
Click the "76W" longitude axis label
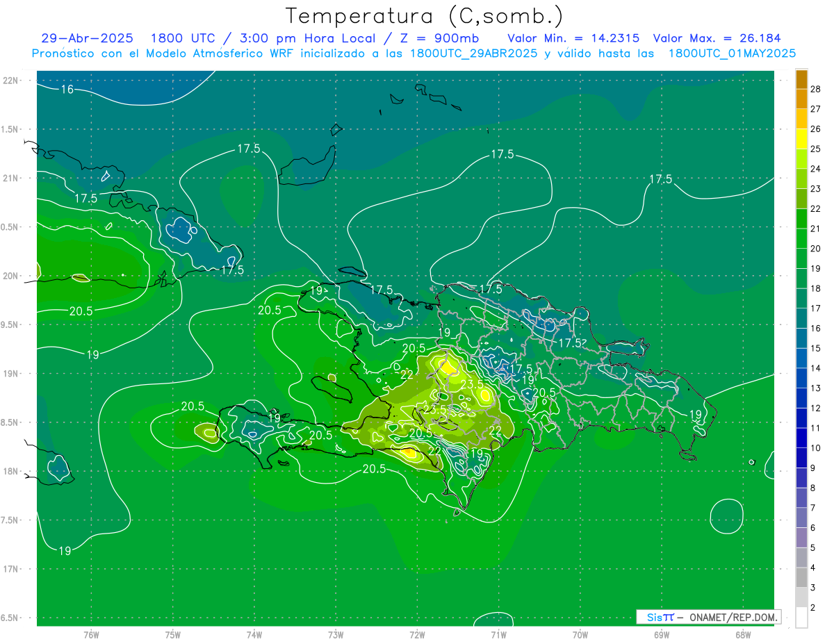[91, 635]
